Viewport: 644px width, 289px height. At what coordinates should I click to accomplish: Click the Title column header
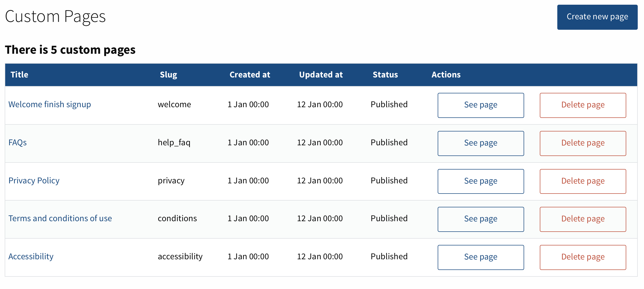click(19, 75)
